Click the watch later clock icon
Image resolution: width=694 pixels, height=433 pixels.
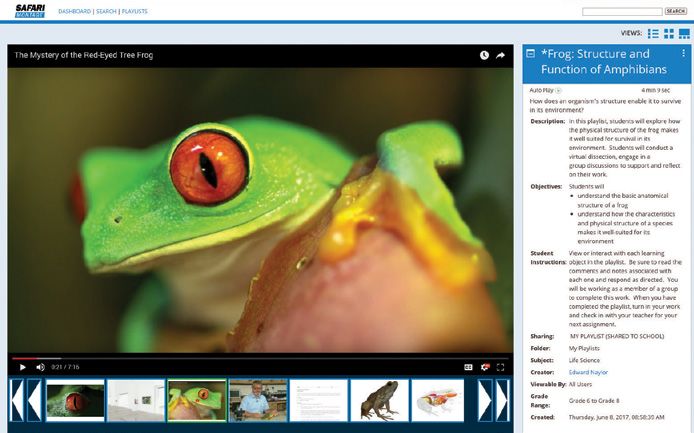coord(484,55)
